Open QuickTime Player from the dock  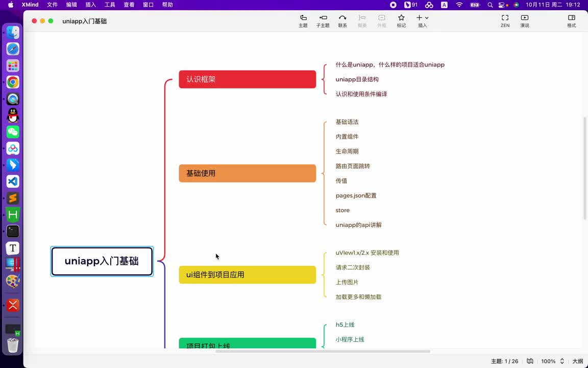point(13,99)
